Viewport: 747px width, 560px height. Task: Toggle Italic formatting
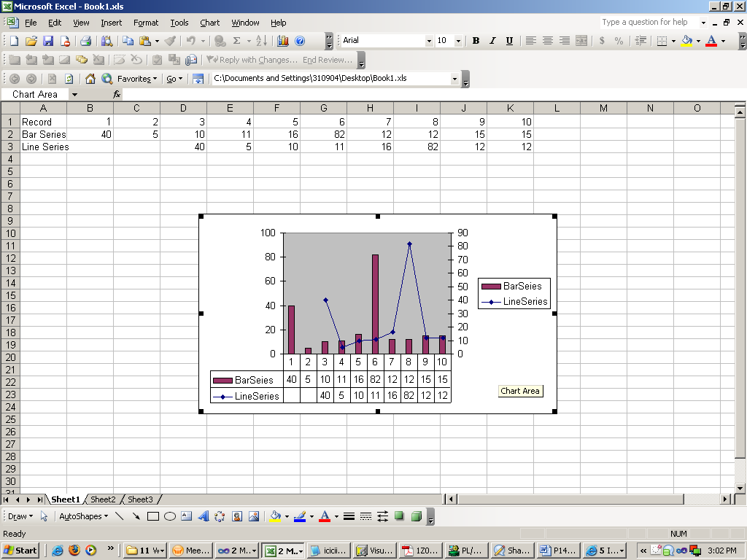[x=492, y=41]
